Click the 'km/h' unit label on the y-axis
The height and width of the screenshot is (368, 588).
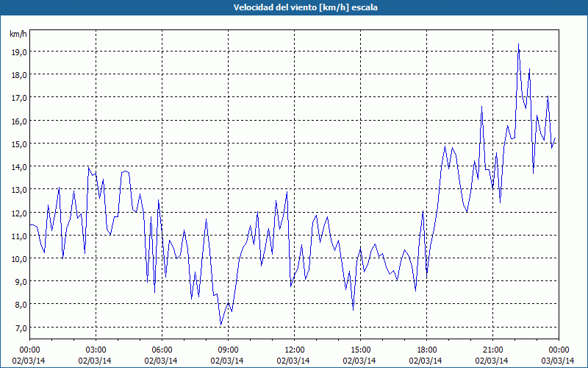click(18, 34)
